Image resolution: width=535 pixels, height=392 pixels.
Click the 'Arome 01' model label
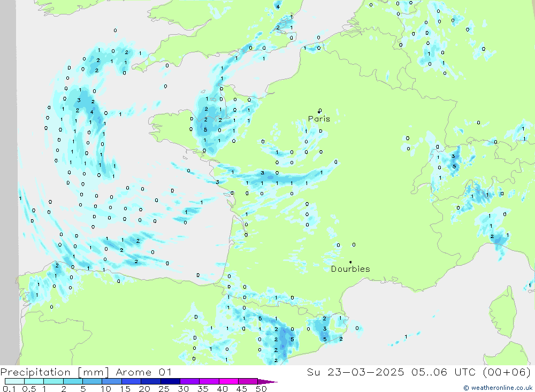point(143,372)
